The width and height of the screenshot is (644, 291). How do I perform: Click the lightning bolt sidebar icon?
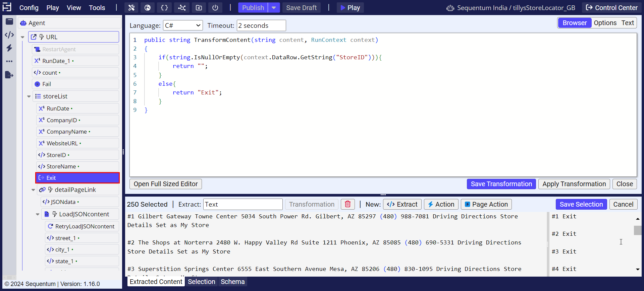pos(9,48)
